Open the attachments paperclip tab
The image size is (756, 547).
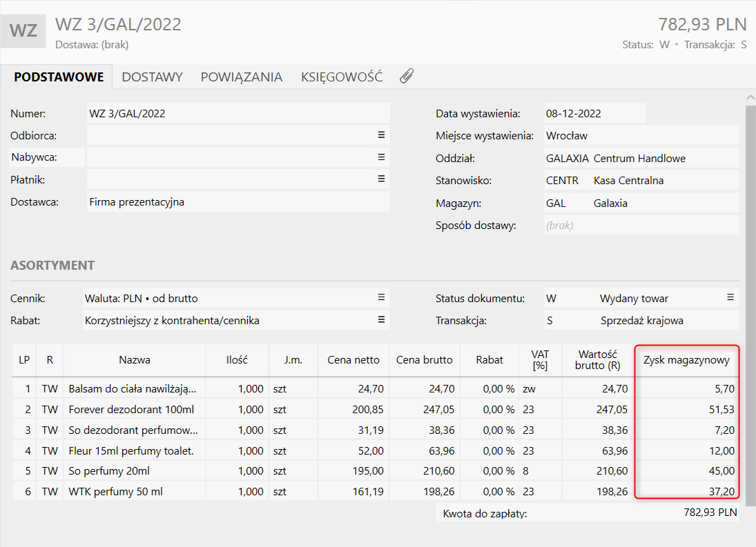[x=407, y=77]
